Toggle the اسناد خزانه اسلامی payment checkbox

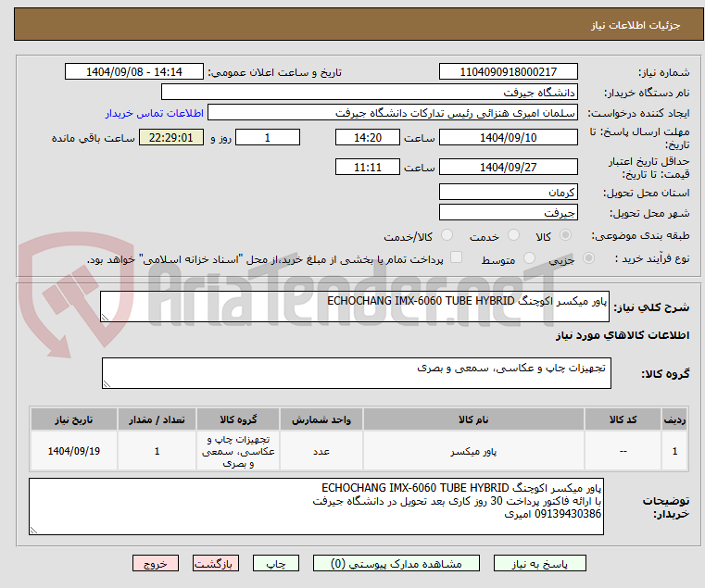pyautogui.click(x=456, y=257)
